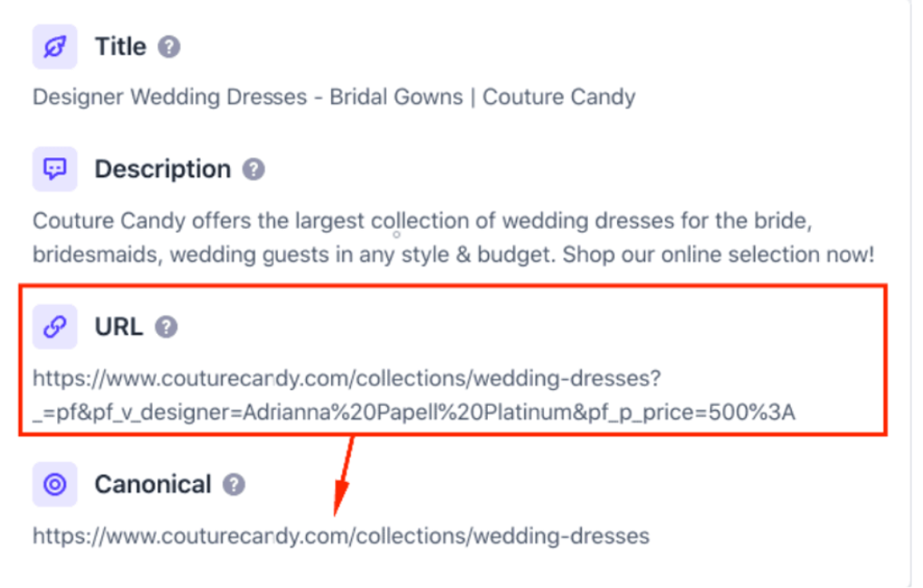Click the Description speech bubble icon

pyautogui.click(x=55, y=169)
